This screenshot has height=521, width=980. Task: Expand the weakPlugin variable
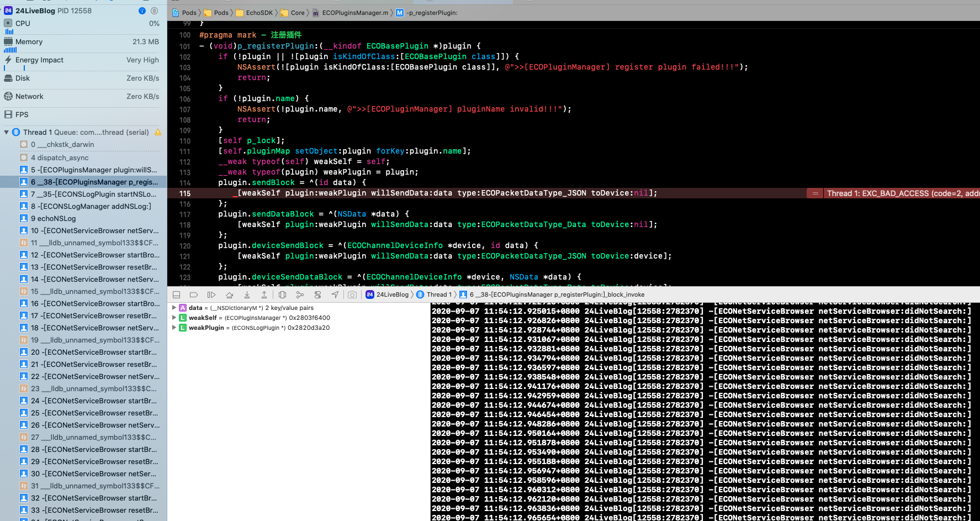pyautogui.click(x=174, y=328)
